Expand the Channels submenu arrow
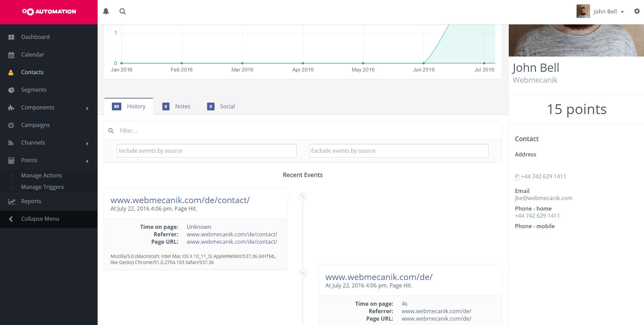 coord(87,144)
